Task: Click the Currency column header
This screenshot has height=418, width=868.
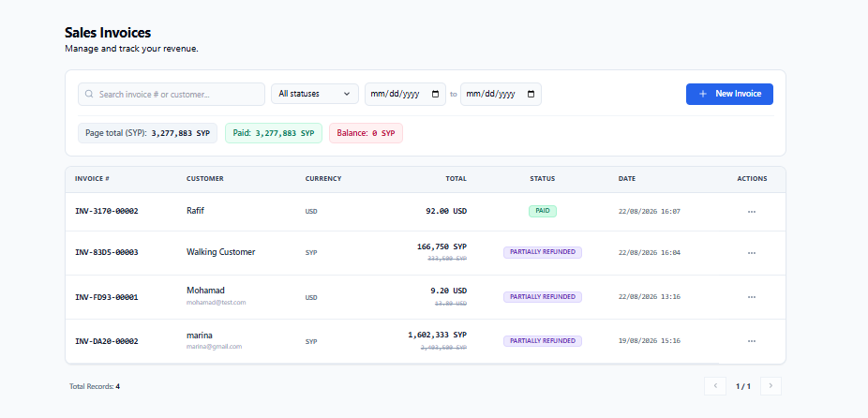Action: [323, 179]
